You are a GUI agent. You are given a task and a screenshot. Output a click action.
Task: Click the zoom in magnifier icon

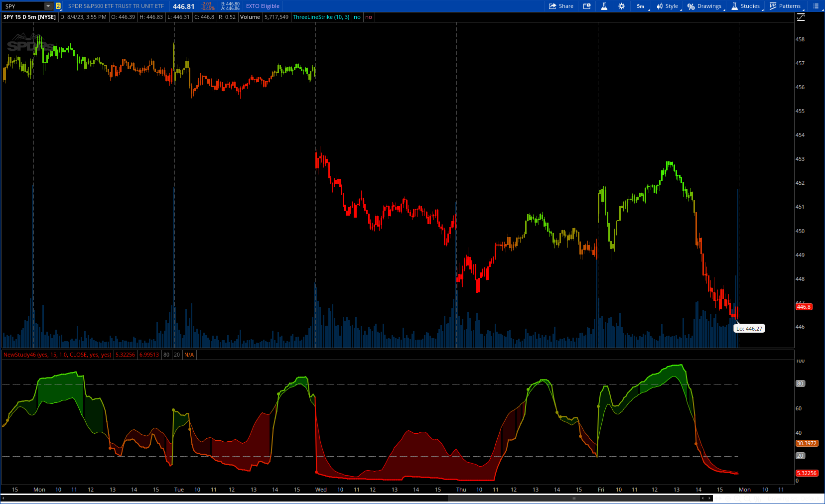pos(737,499)
